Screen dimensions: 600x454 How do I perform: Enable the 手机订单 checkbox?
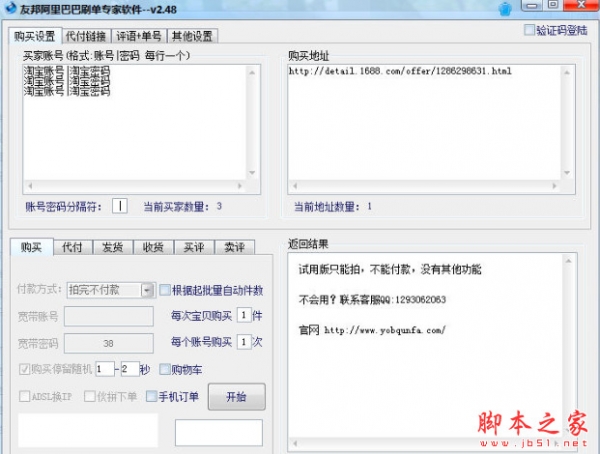(152, 397)
